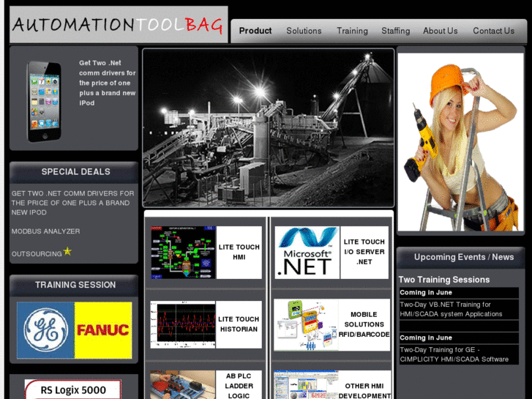This screenshot has height=399, width=532.
Task: Open the RS Logix 5000 banner
Action: tap(73, 389)
